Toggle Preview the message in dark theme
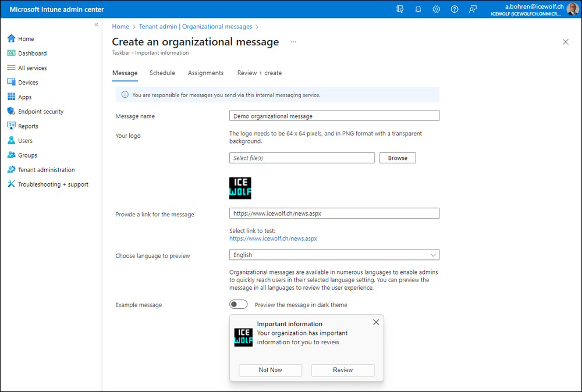This screenshot has width=582, height=392. [x=238, y=305]
